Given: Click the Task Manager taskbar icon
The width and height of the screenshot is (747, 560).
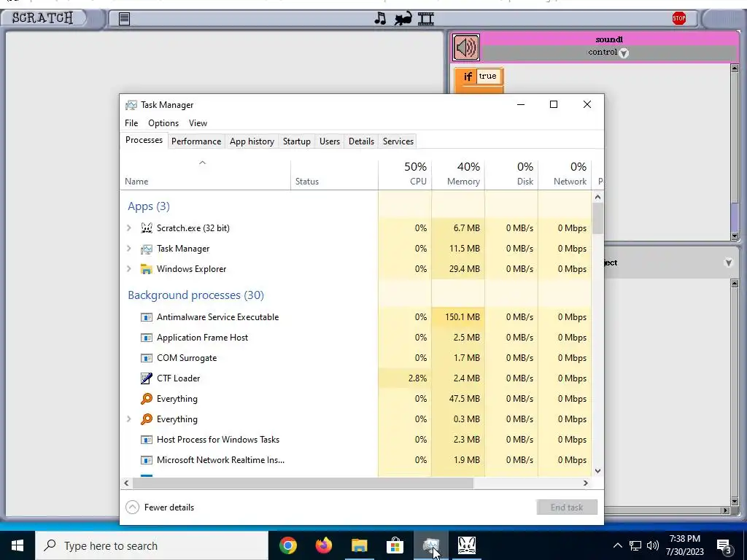Looking at the screenshot, I should [430, 545].
